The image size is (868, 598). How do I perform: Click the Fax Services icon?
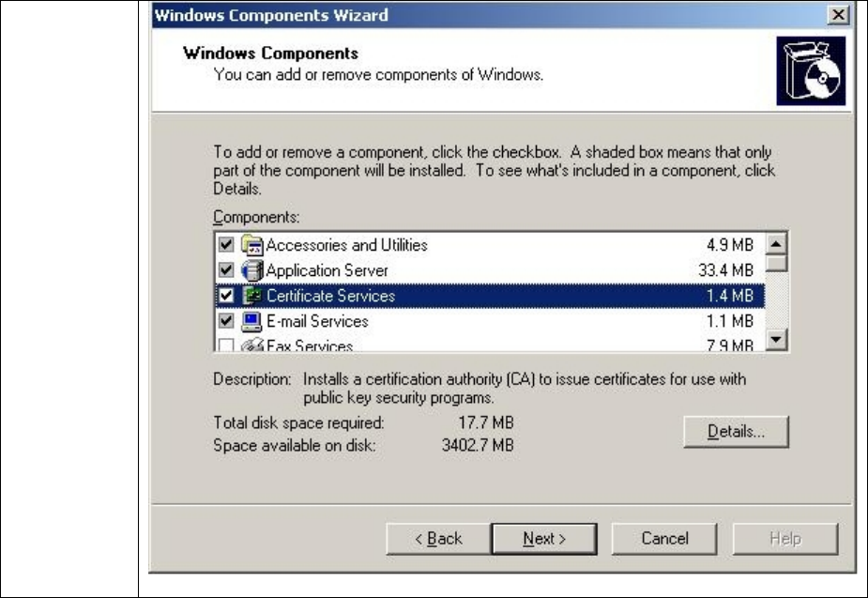[251, 345]
